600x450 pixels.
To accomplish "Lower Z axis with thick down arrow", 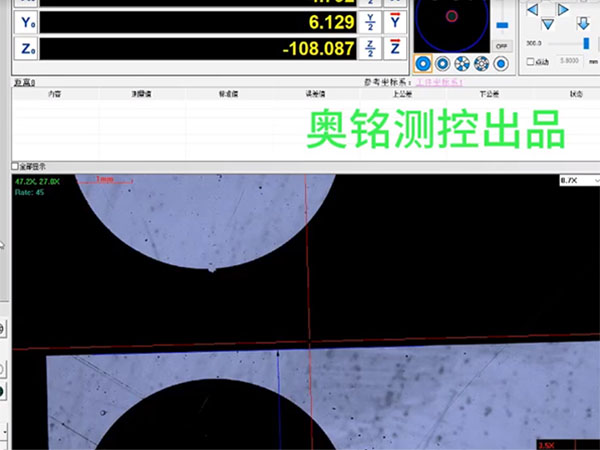I will pos(583,23).
